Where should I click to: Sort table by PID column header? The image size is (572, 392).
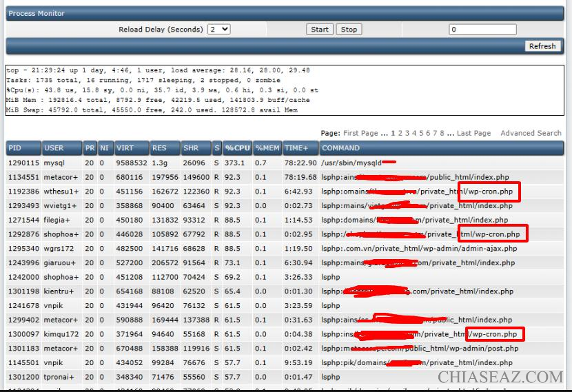[15, 147]
